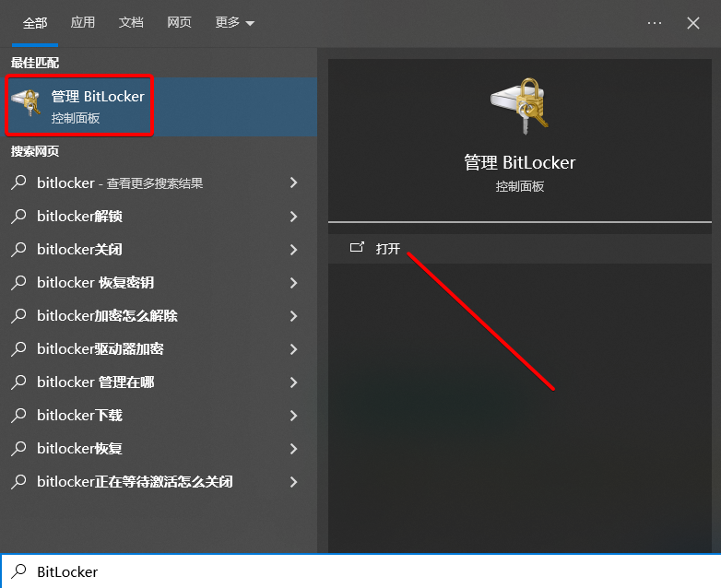Select suggestion bitlocker 管理在哪

click(x=159, y=382)
